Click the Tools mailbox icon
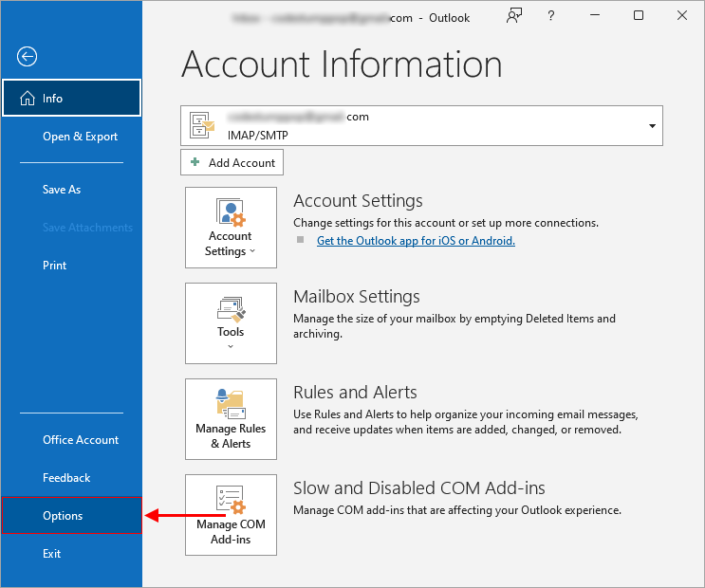Viewport: 705px width, 588px height. 231,309
